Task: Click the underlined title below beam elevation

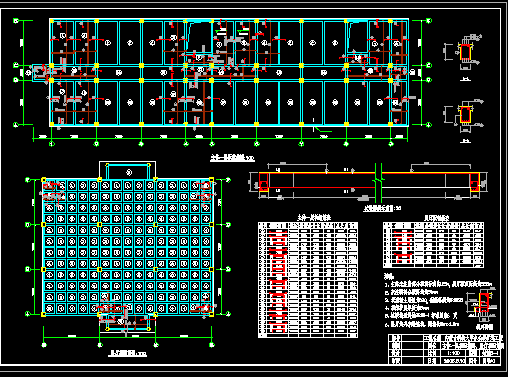Action: pyautogui.click(x=382, y=208)
